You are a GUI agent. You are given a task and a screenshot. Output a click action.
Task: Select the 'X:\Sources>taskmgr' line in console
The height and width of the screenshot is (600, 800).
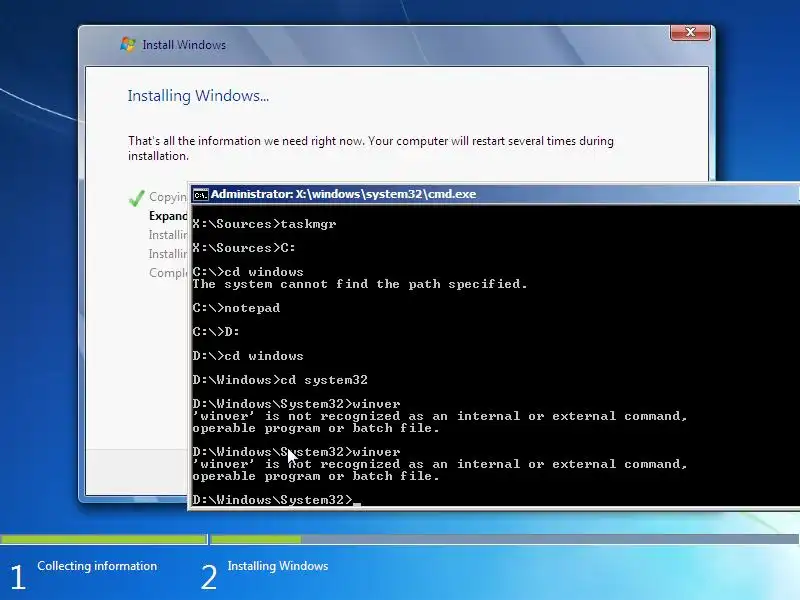point(264,224)
